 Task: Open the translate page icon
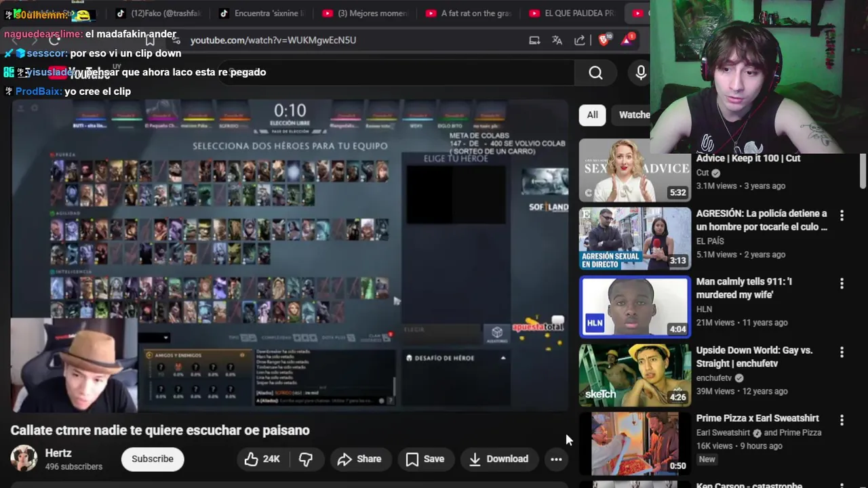pos(557,40)
